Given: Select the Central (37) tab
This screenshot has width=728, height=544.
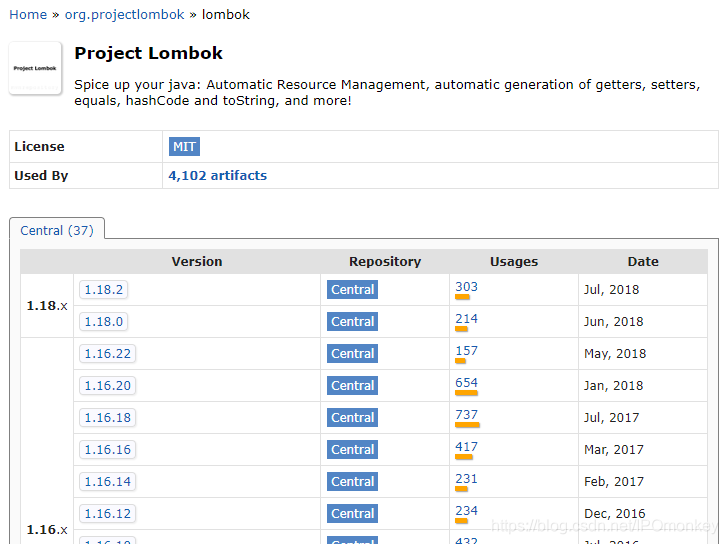Looking at the screenshot, I should pyautogui.click(x=57, y=230).
